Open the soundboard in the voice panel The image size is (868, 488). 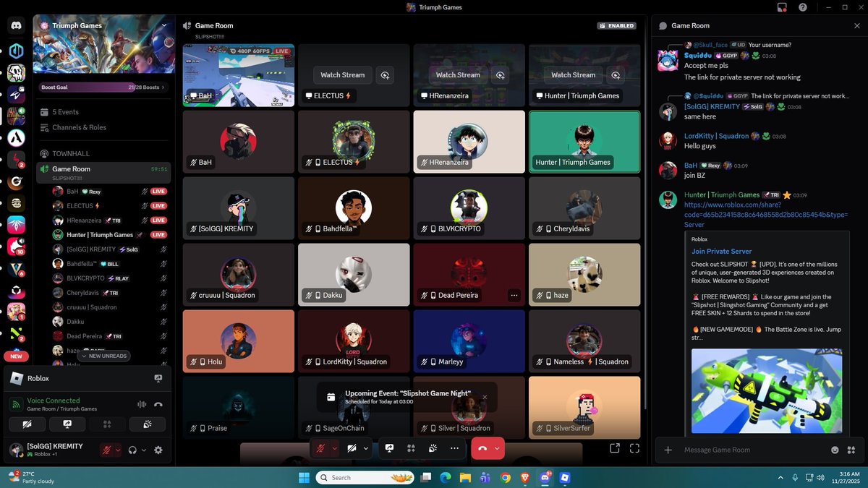pyautogui.click(x=147, y=424)
